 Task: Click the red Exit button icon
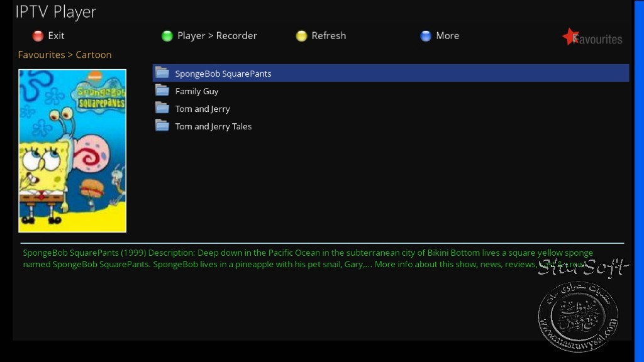point(38,36)
